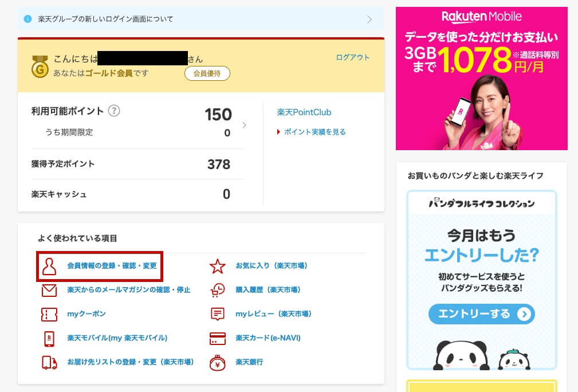578x392 pixels.
Task: Click the star icon for お気に入り（楽天市場）
Action: (x=217, y=266)
